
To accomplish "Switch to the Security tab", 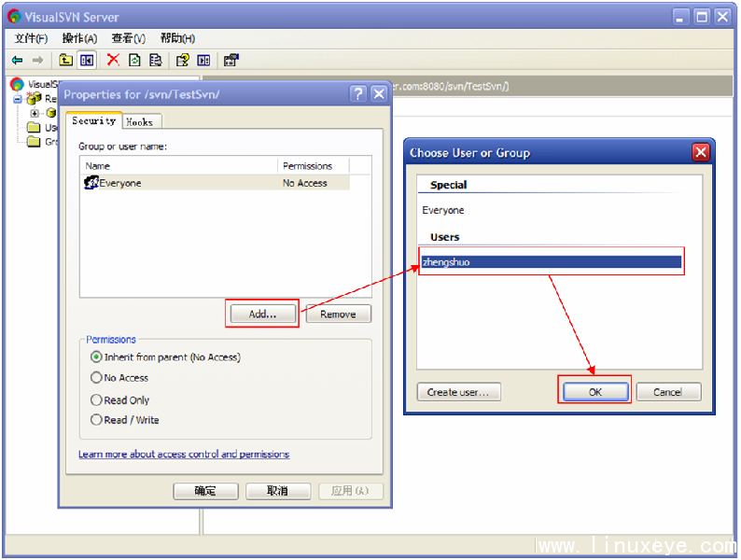I will [94, 120].
